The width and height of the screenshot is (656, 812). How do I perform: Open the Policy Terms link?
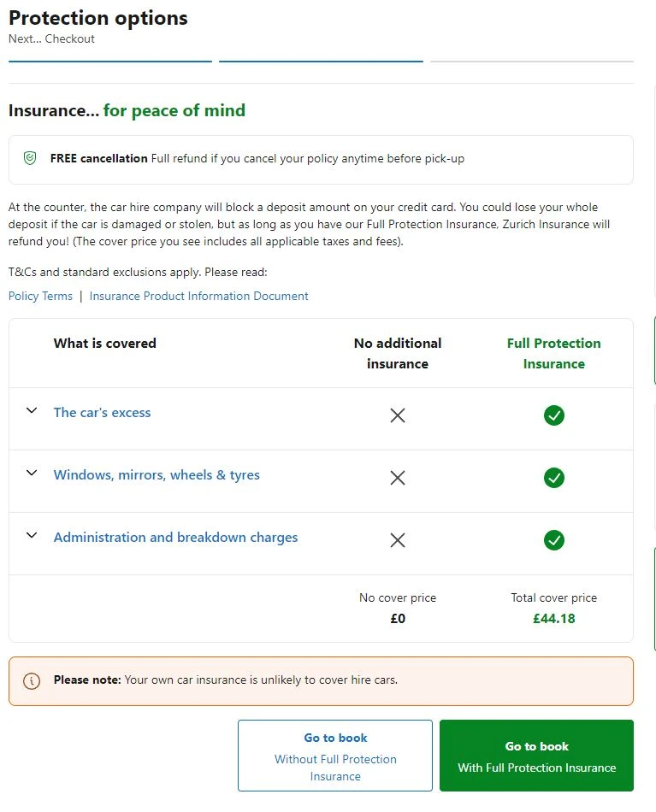(x=40, y=296)
